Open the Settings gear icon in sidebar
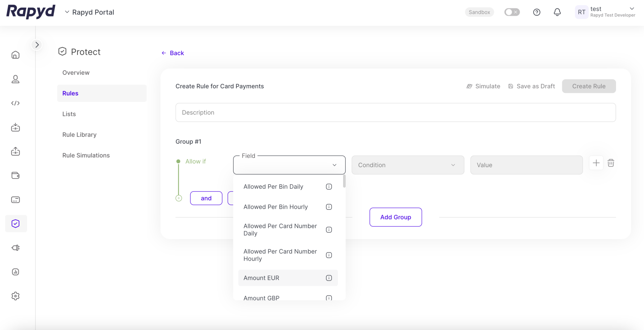 [x=15, y=296]
